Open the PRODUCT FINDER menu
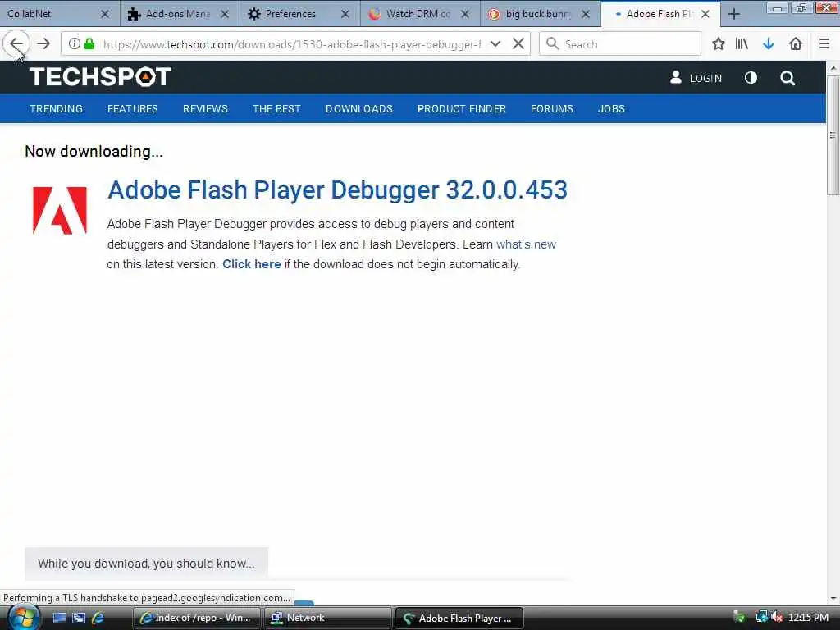Screen dimensions: 840x630 [462, 109]
